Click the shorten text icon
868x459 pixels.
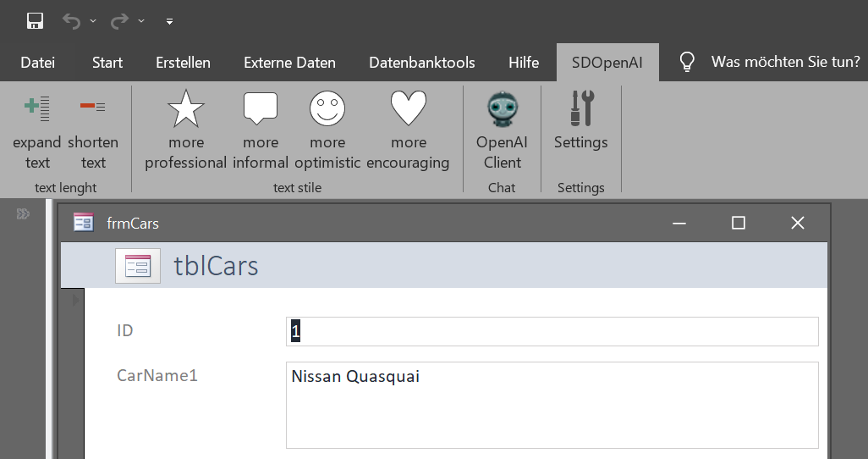[92, 106]
